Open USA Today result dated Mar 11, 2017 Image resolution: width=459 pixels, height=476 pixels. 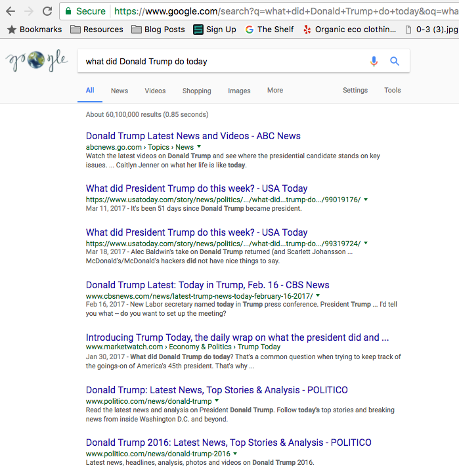(197, 188)
